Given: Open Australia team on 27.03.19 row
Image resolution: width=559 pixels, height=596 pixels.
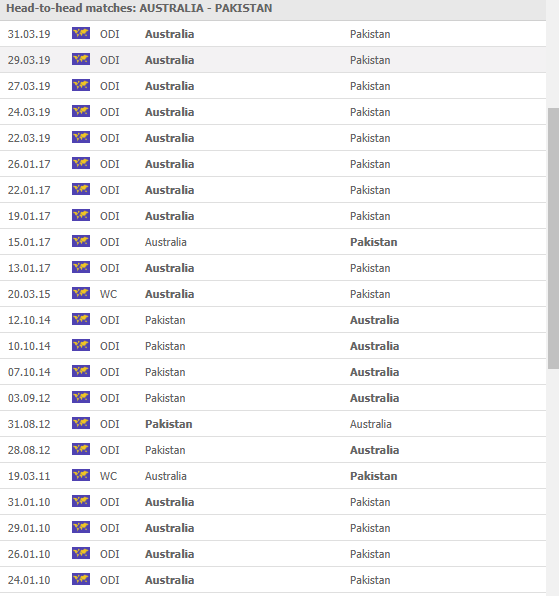Looking at the screenshot, I should point(169,86).
